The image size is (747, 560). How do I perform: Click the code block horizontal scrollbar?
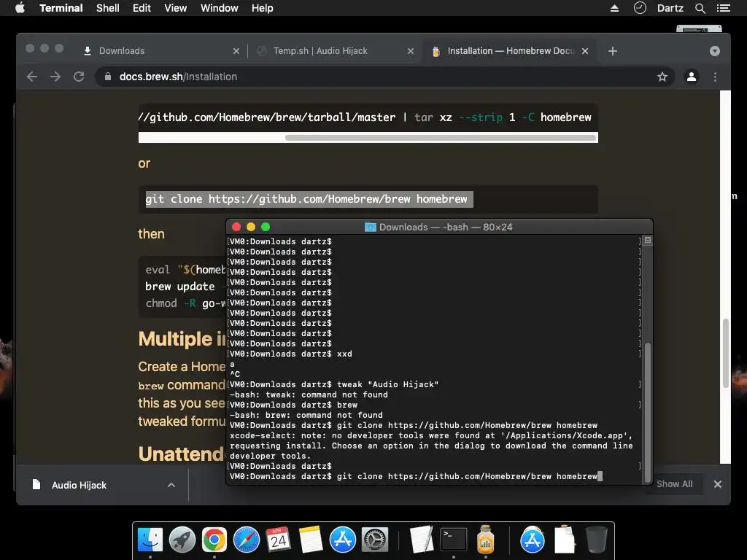[x=440, y=138]
